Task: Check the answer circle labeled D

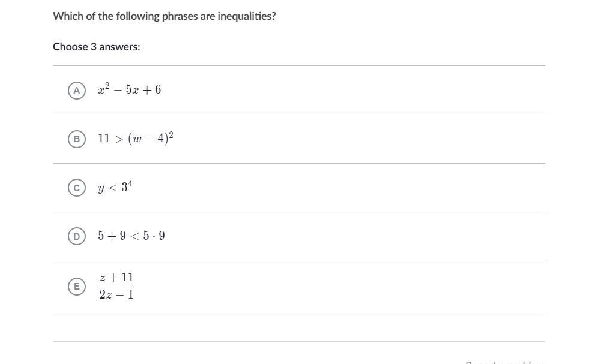Action: pyautogui.click(x=77, y=236)
